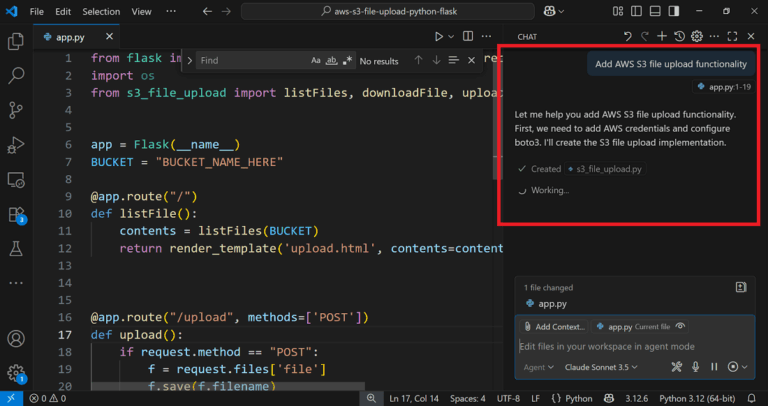The width and height of the screenshot is (768, 406).
Task: Open the Manage gear in activity bar
Action: click(16, 373)
